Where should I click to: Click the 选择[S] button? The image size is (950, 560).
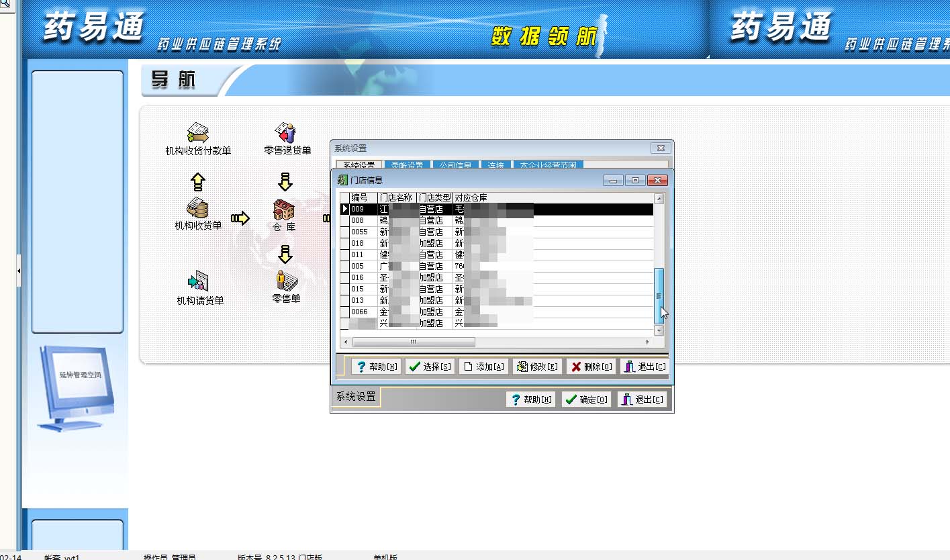tap(430, 367)
